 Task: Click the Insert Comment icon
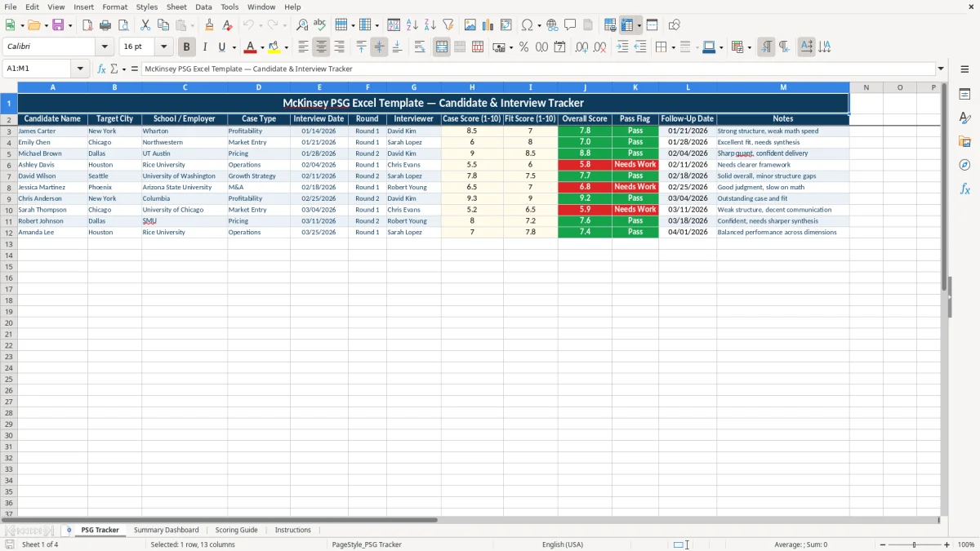[570, 25]
